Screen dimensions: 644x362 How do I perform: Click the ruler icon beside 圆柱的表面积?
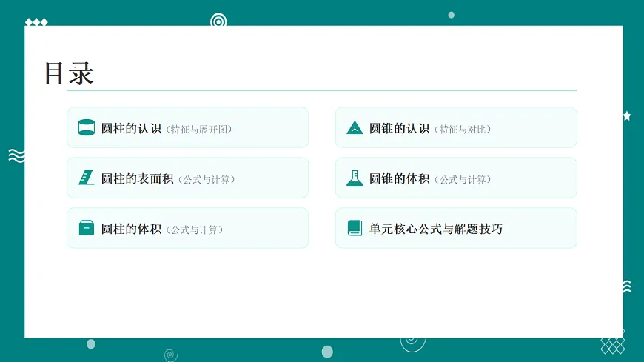click(87, 178)
